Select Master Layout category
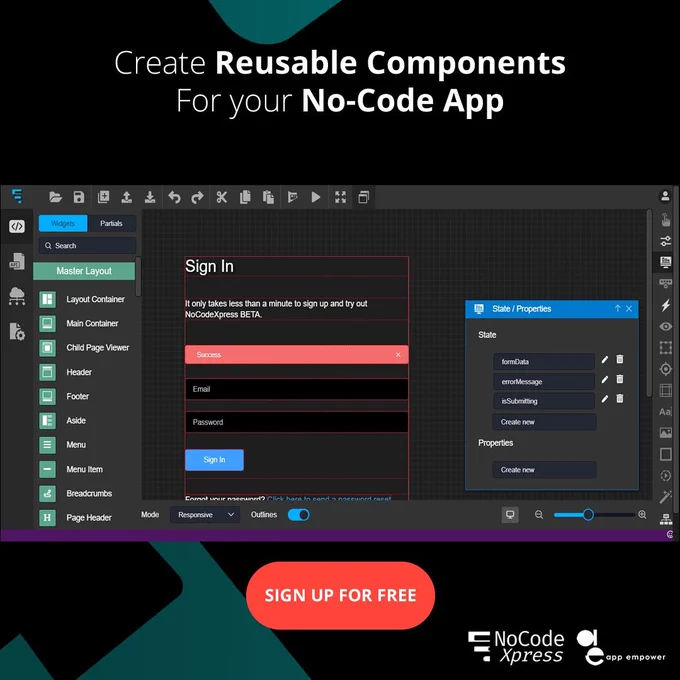 tap(84, 271)
